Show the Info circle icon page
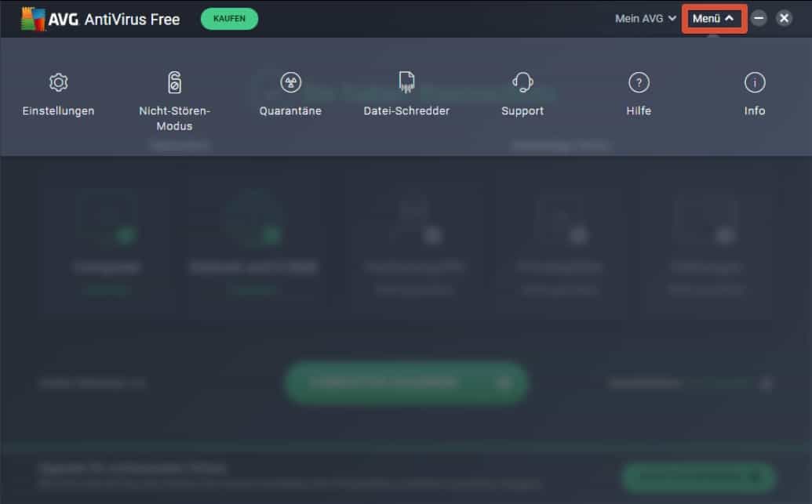The image size is (812, 504). (755, 82)
